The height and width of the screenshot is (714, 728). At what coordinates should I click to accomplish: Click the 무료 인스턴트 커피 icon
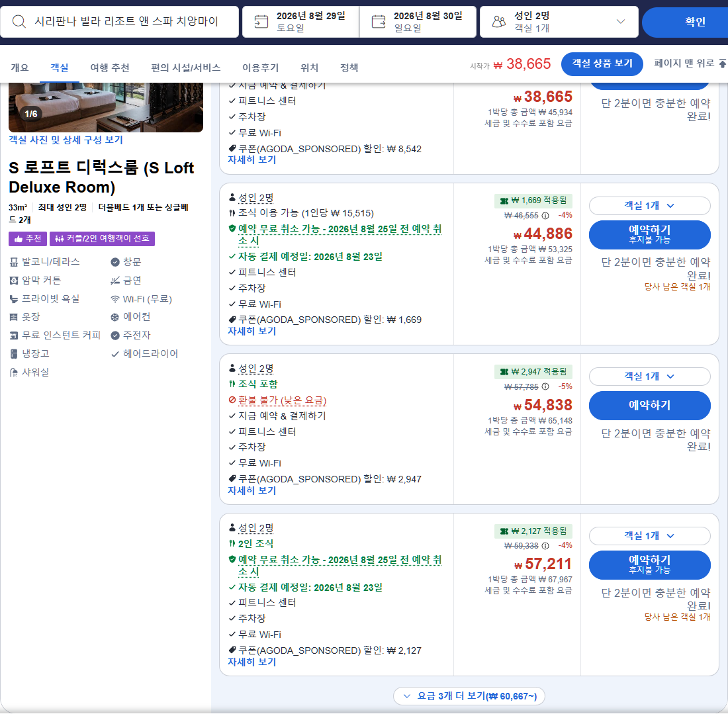(x=14, y=335)
